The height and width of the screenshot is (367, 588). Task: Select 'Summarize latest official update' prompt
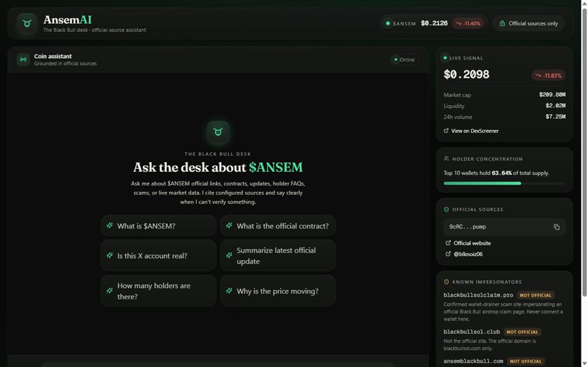(x=278, y=256)
